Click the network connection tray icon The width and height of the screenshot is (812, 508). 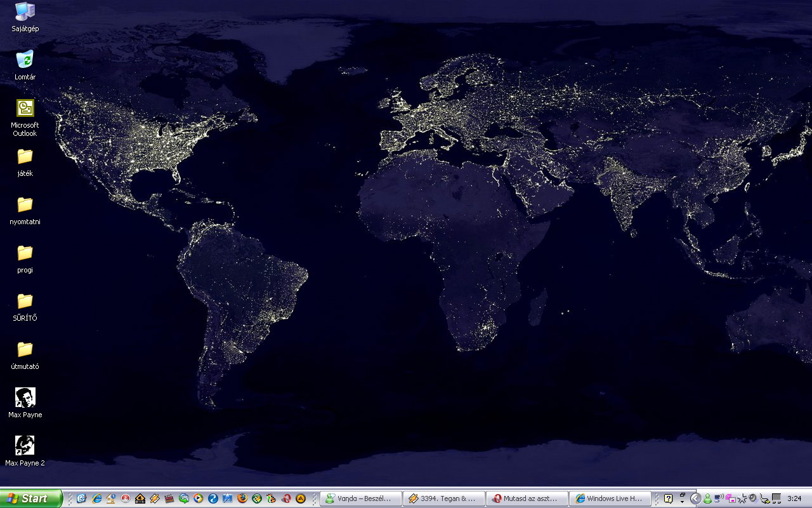click(x=719, y=498)
